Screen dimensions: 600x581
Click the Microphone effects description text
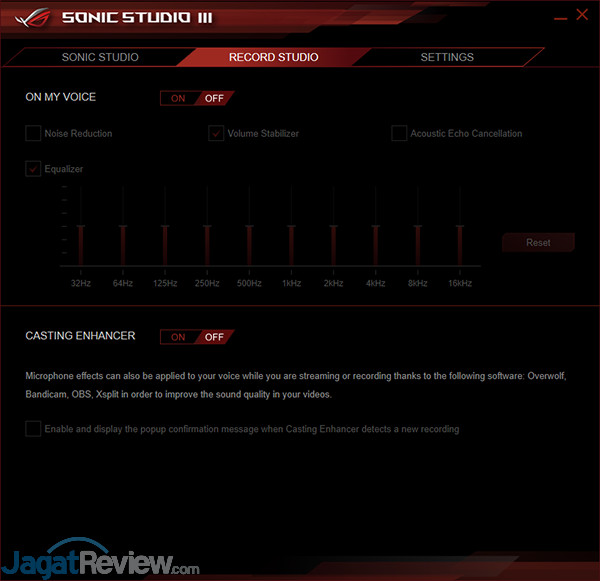(x=296, y=385)
